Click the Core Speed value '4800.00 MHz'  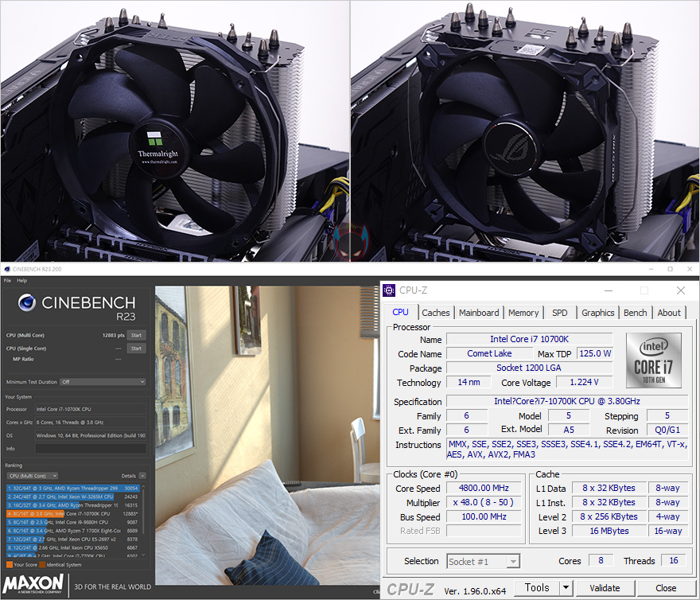click(x=484, y=488)
